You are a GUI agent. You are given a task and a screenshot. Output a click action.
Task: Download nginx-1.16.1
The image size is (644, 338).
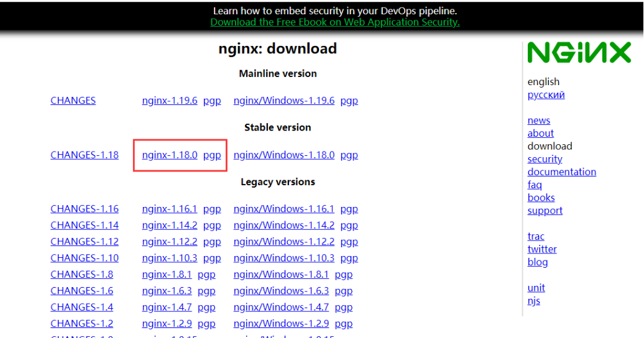click(170, 209)
